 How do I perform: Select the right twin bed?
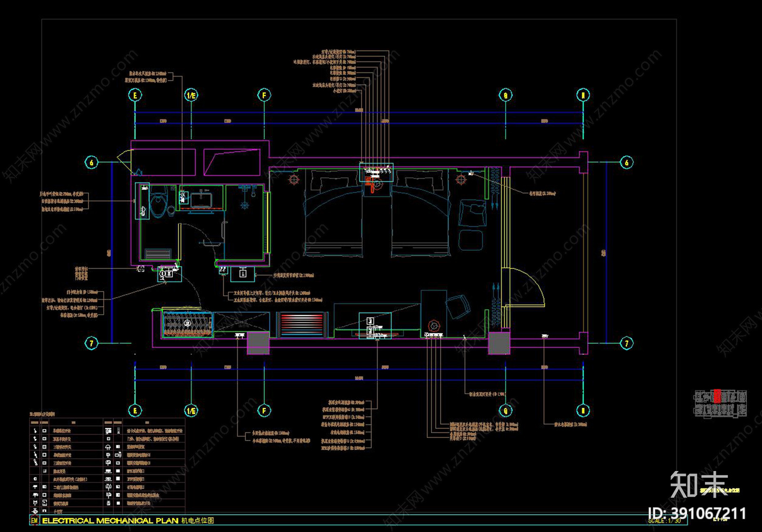point(421,213)
